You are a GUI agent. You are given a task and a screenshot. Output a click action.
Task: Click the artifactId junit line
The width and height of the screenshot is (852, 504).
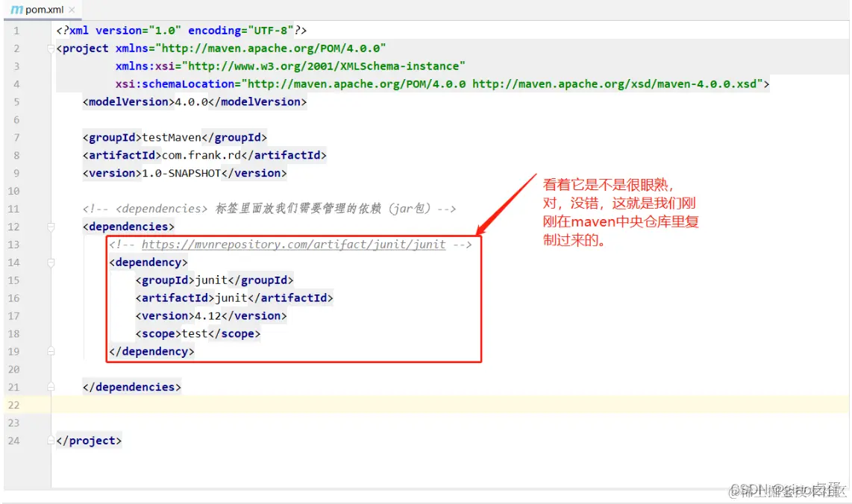(x=234, y=298)
